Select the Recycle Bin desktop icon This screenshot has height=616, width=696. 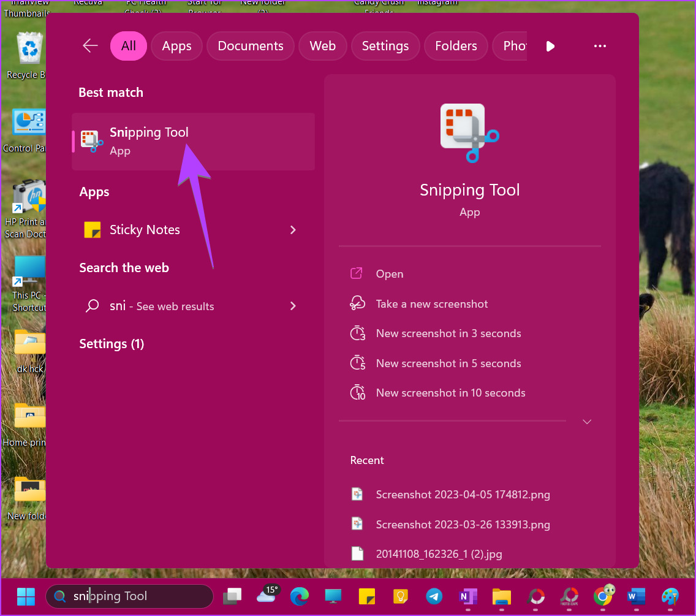click(28, 56)
